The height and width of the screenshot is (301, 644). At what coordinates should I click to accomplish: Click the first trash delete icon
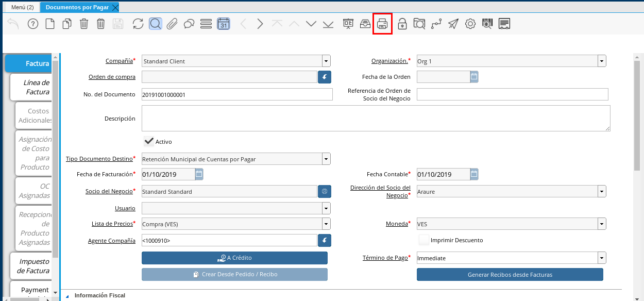tap(84, 24)
